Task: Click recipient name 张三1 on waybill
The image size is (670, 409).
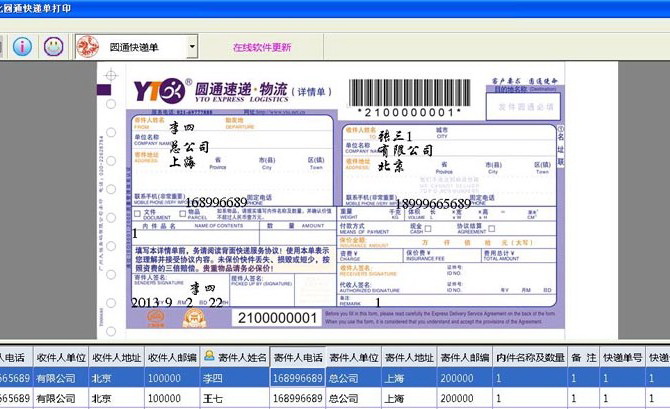Action: point(395,136)
